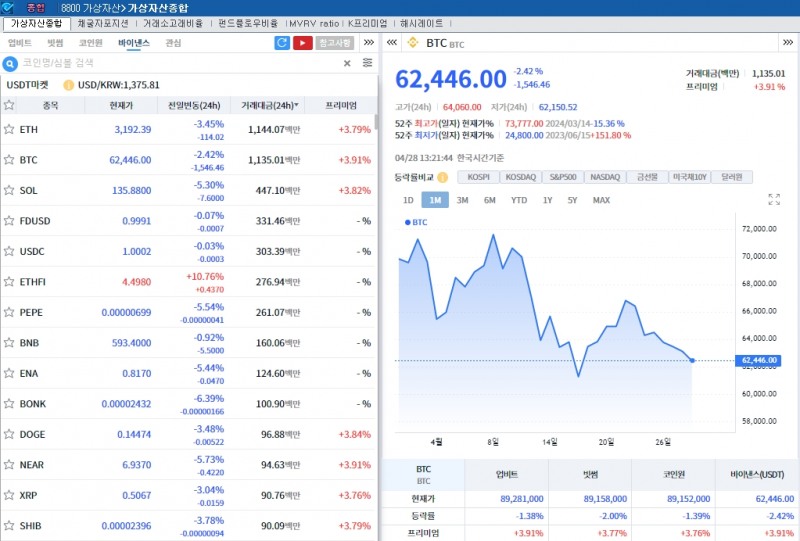
Task: Toggle favorite star for ETH
Action: coord(9,130)
